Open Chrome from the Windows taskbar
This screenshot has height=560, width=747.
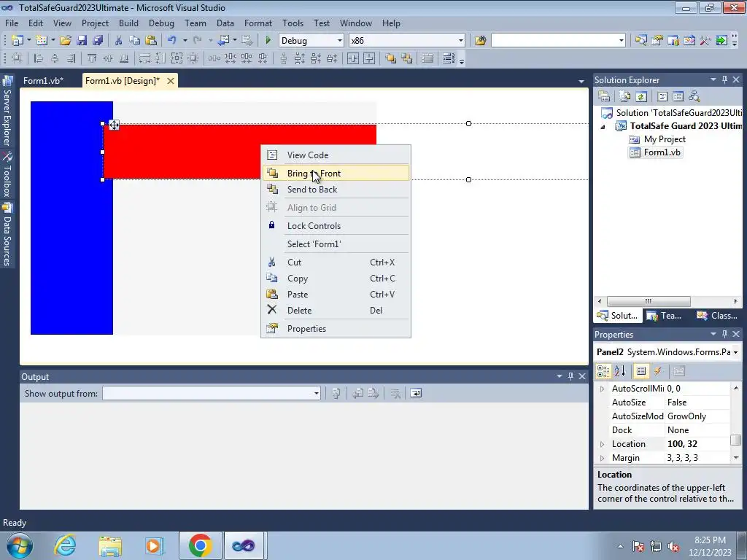pyautogui.click(x=200, y=545)
